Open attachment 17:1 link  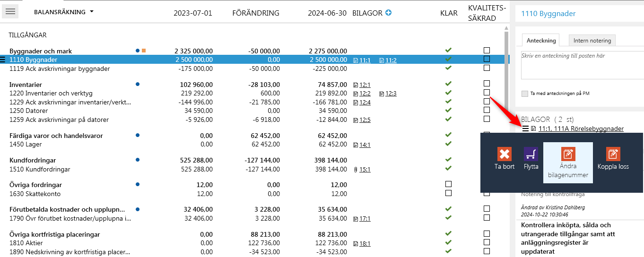pos(362,219)
